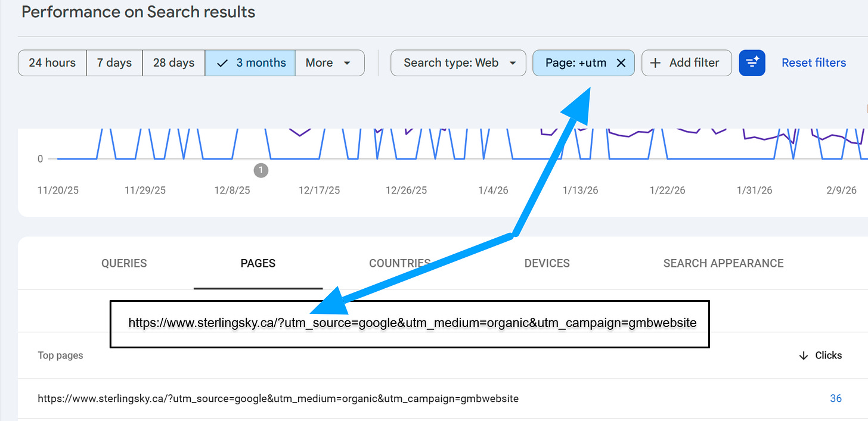Image resolution: width=868 pixels, height=421 pixels.
Task: Open the sterlingsky.ca utm page URL in results
Action: (278, 398)
